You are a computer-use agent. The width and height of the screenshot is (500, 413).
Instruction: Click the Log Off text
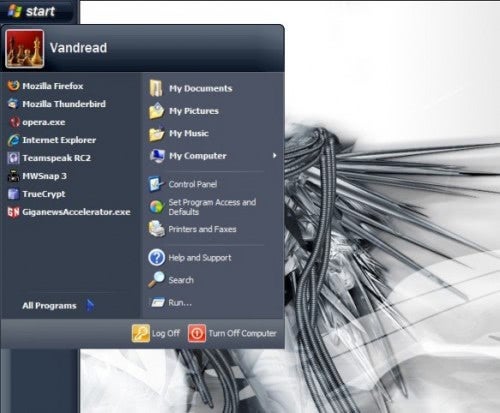tap(166, 333)
